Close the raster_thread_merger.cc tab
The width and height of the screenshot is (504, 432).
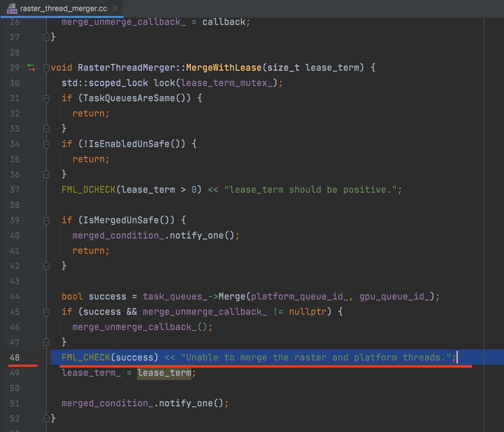[x=115, y=8]
